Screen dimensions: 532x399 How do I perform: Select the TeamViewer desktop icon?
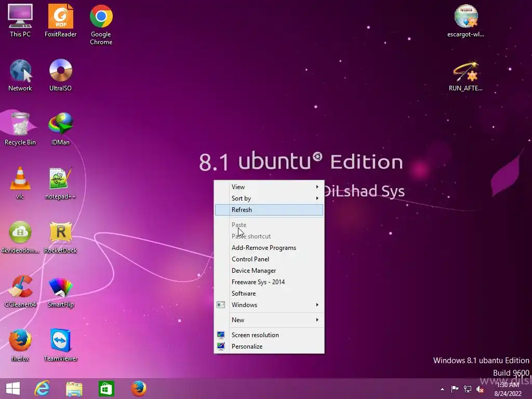pyautogui.click(x=60, y=345)
